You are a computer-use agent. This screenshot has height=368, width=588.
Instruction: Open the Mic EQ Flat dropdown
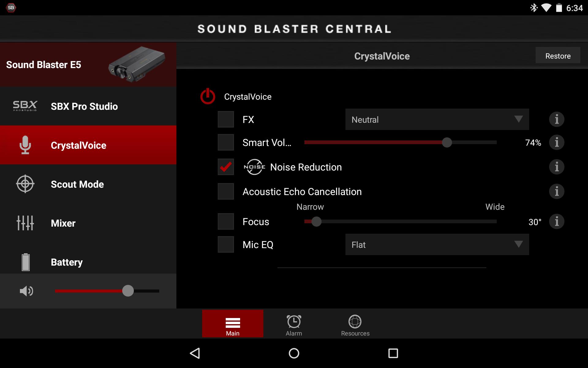(x=437, y=244)
